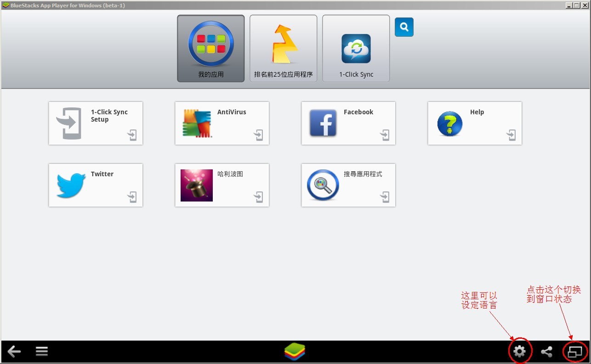Click the open arrow on Help tile
This screenshot has height=364, width=591.
[x=511, y=135]
